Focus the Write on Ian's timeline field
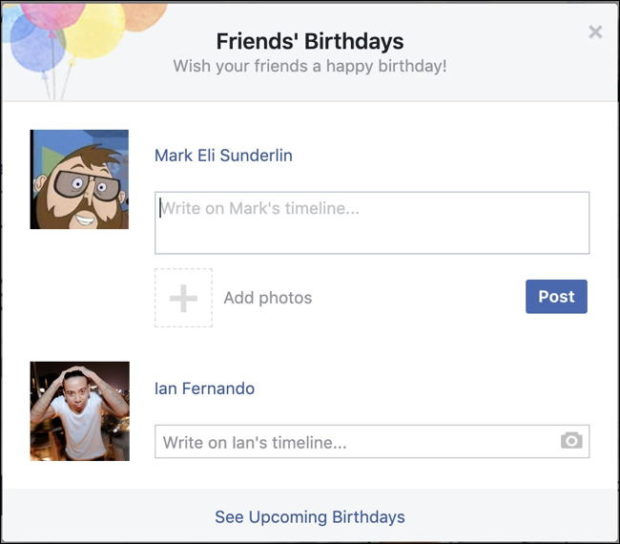Screen dimensions: 620x544 [x=372, y=442]
